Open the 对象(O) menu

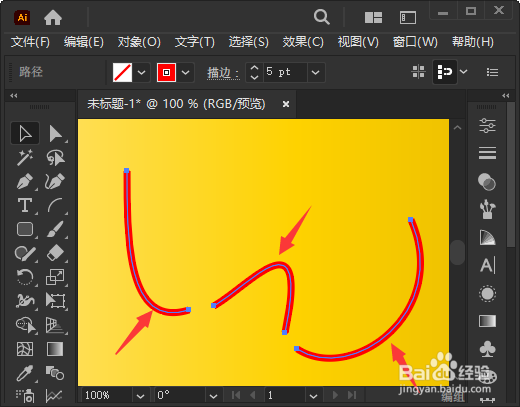[x=139, y=42]
